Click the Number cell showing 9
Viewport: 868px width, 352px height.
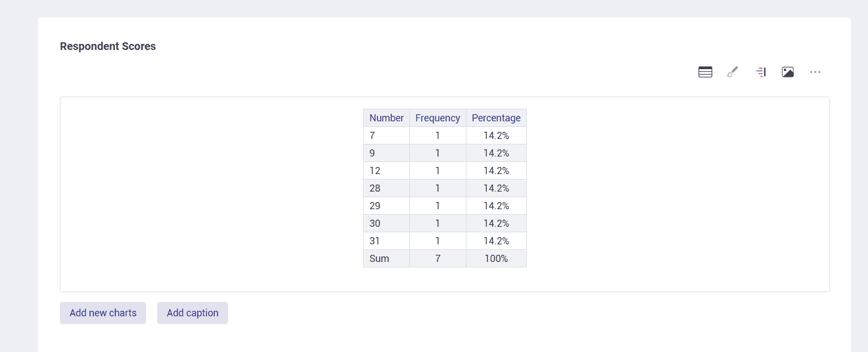(x=386, y=153)
